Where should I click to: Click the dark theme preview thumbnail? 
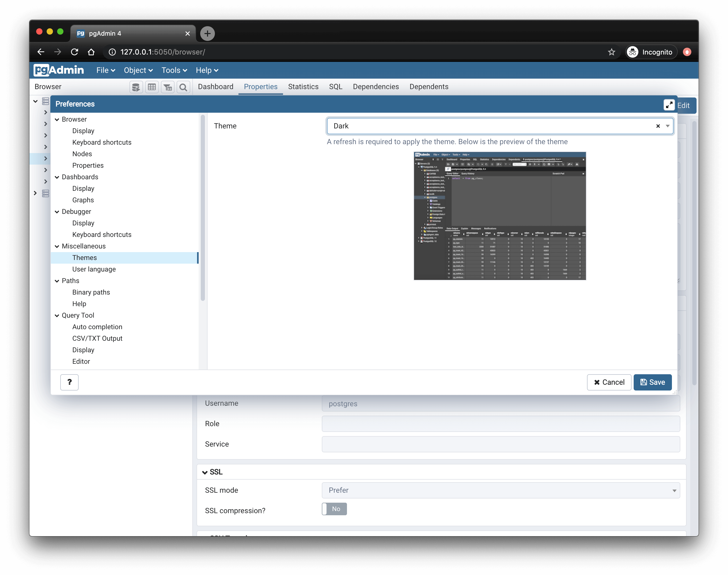pyautogui.click(x=500, y=216)
